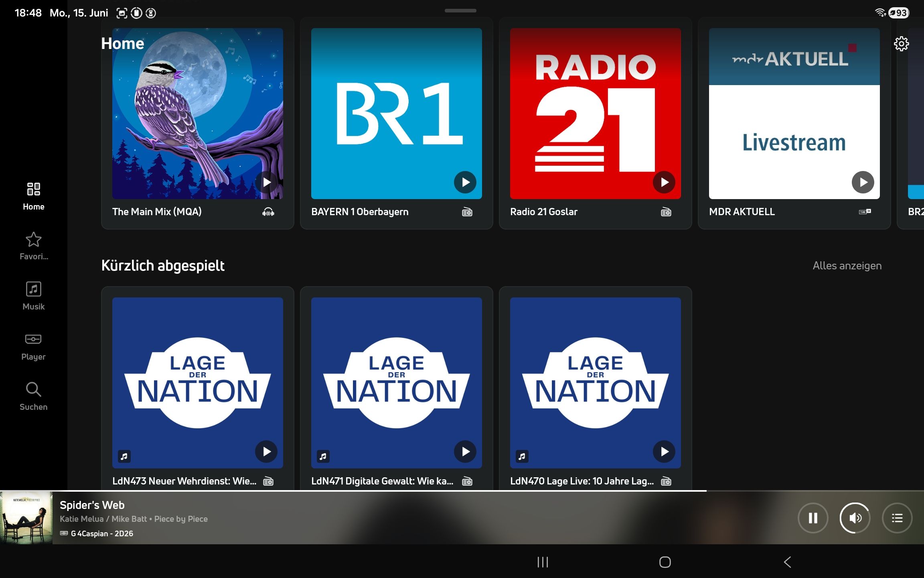Go to Home in sidebar

click(34, 196)
